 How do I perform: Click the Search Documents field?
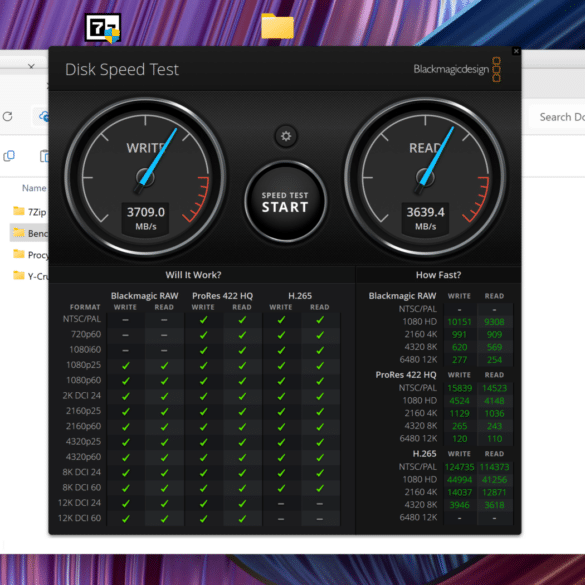click(x=557, y=117)
